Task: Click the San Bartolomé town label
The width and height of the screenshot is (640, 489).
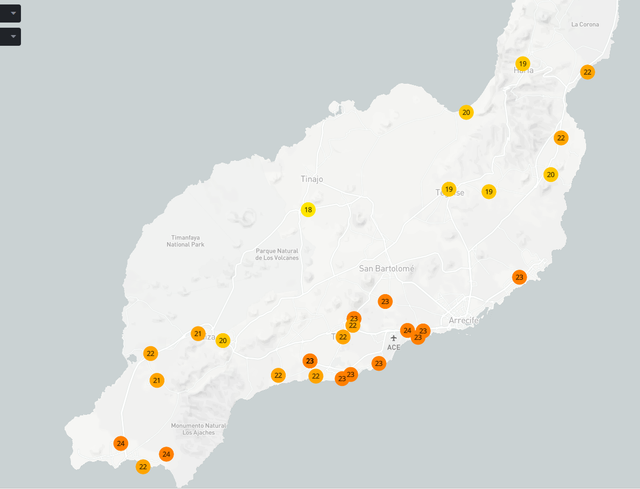Action: pos(387,268)
